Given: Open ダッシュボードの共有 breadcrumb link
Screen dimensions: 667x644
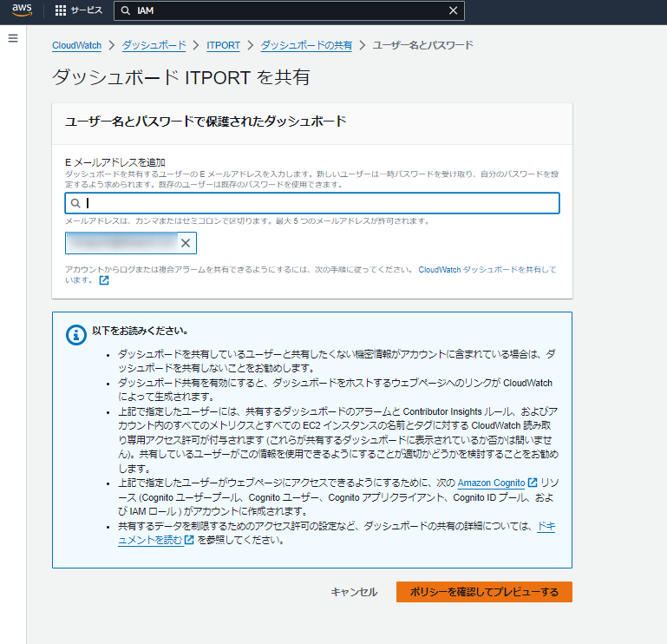Looking at the screenshot, I should 306,45.
